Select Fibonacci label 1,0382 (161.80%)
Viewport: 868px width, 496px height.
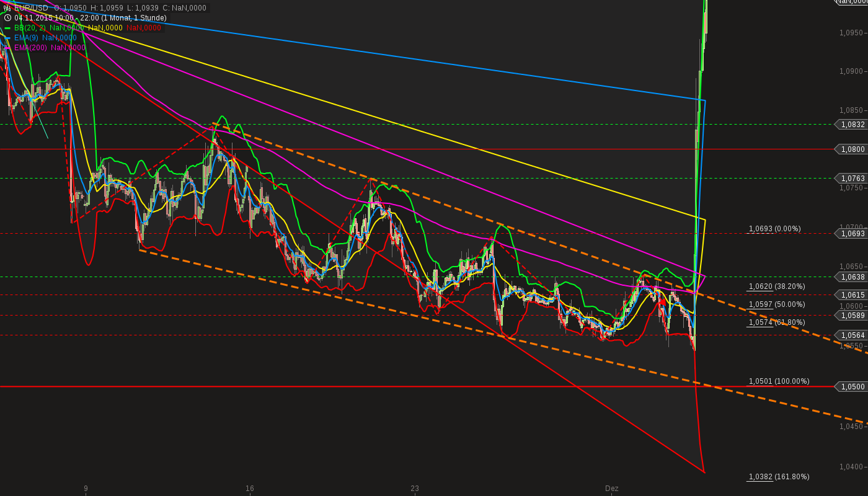779,477
